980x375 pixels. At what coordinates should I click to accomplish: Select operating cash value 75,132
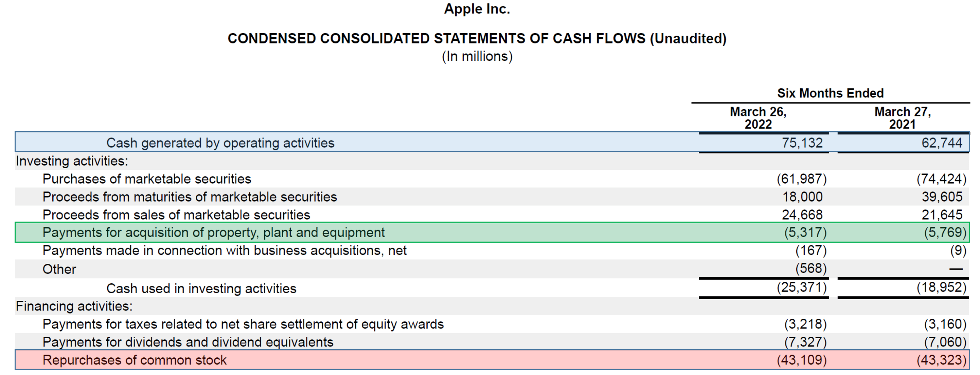(802, 143)
